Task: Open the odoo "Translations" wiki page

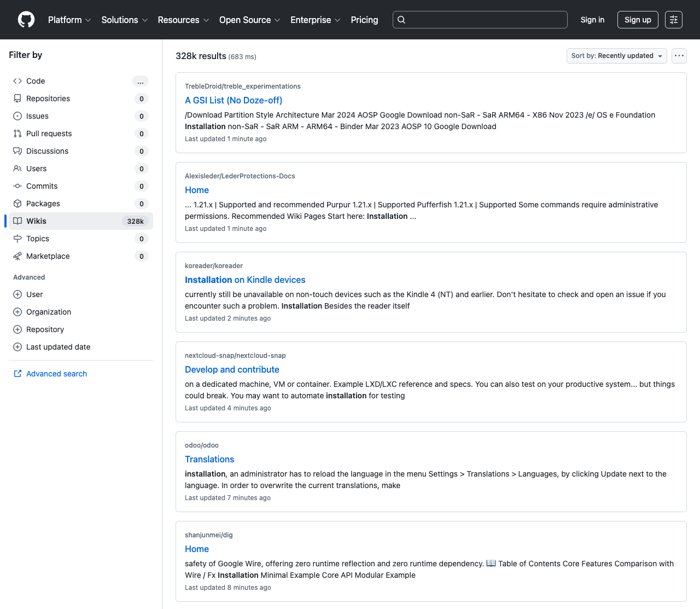Action: point(209,459)
